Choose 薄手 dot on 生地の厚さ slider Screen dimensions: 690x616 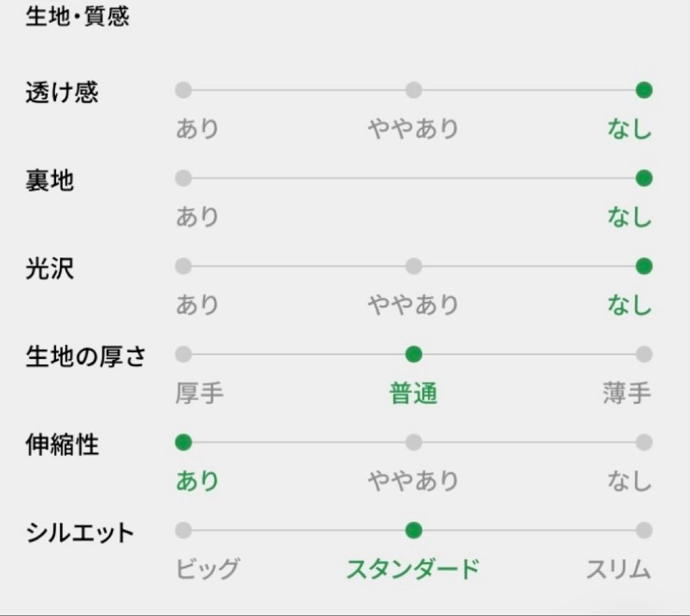(x=644, y=354)
